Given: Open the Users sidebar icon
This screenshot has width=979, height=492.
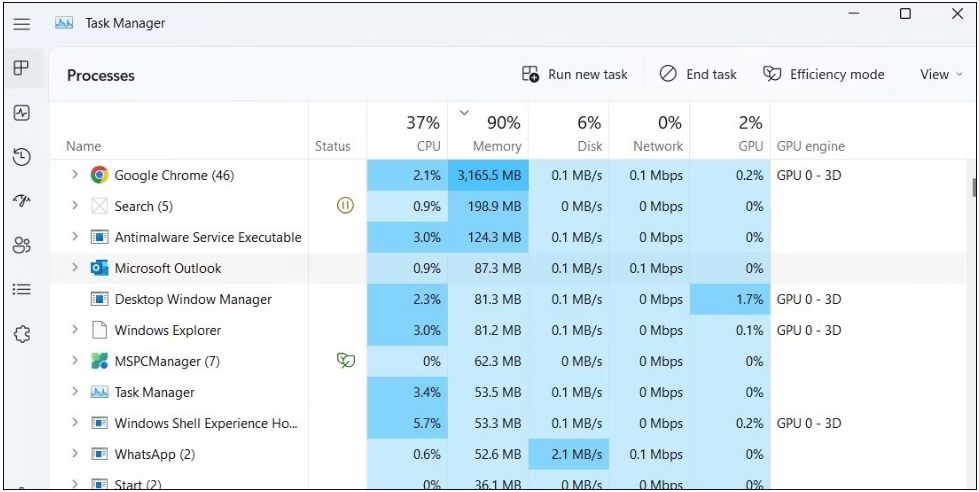Looking at the screenshot, I should tap(22, 245).
